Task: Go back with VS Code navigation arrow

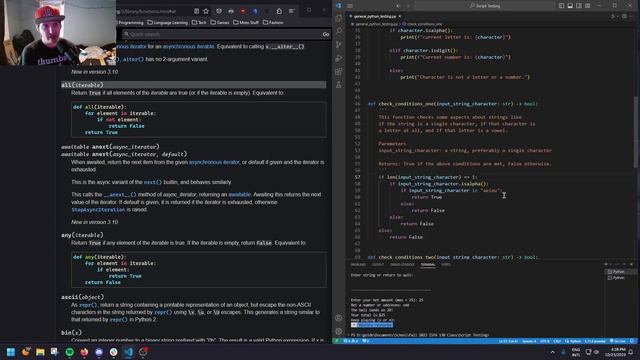Action: pos(398,6)
